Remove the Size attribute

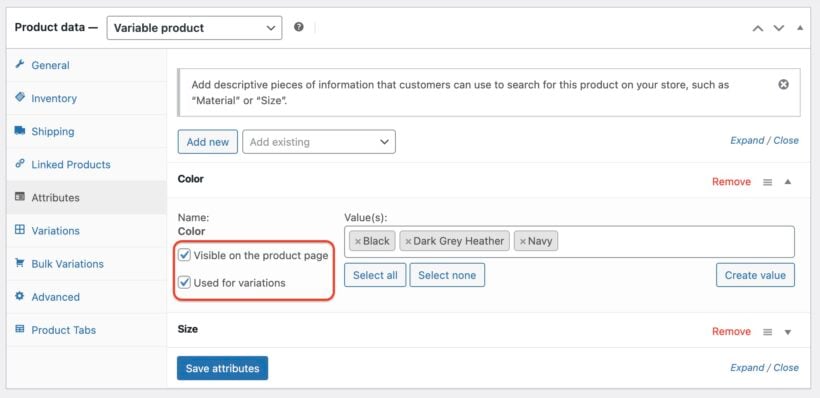731,332
